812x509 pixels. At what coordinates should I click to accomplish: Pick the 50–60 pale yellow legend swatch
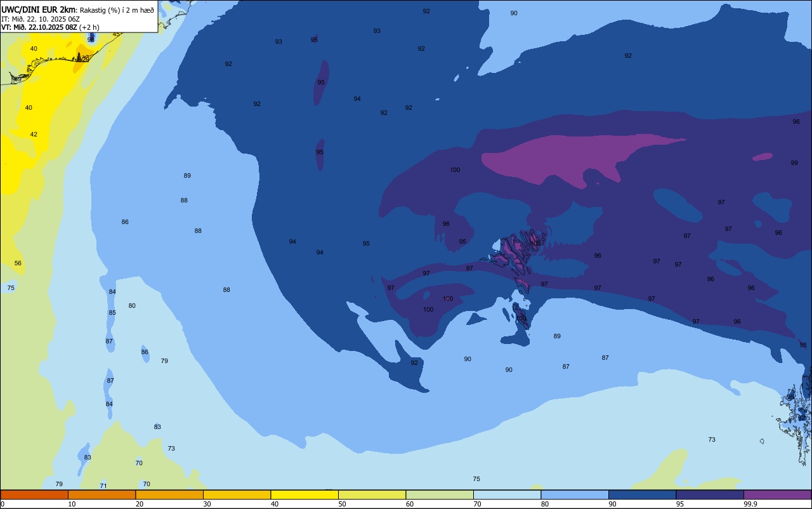pos(372,494)
